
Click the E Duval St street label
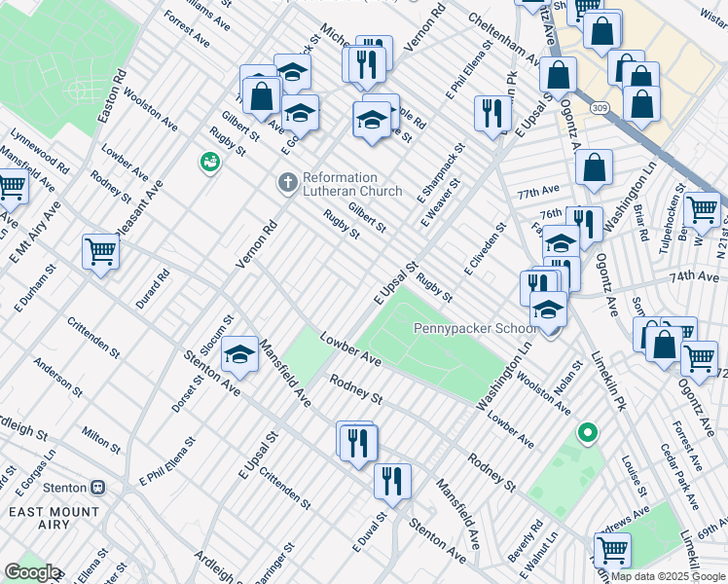coord(370,532)
